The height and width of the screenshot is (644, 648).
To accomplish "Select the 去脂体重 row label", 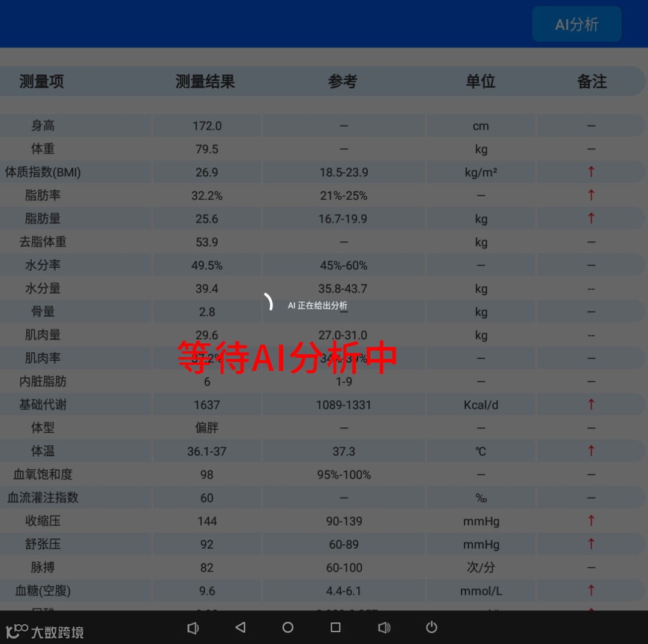I will pos(43,242).
